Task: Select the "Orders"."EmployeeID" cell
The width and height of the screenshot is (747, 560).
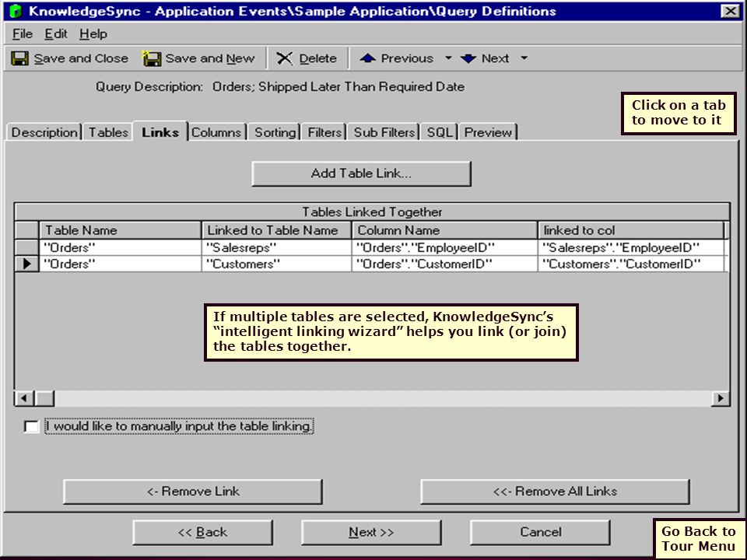Action: point(444,247)
